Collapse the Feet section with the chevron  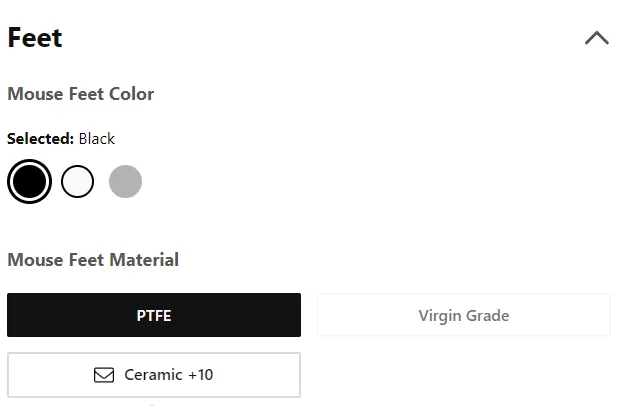click(x=597, y=38)
